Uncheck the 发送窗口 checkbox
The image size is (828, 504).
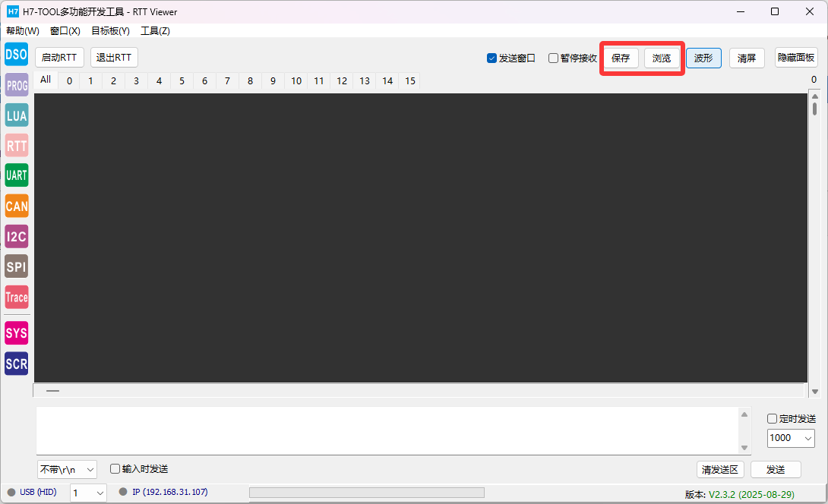pos(491,58)
